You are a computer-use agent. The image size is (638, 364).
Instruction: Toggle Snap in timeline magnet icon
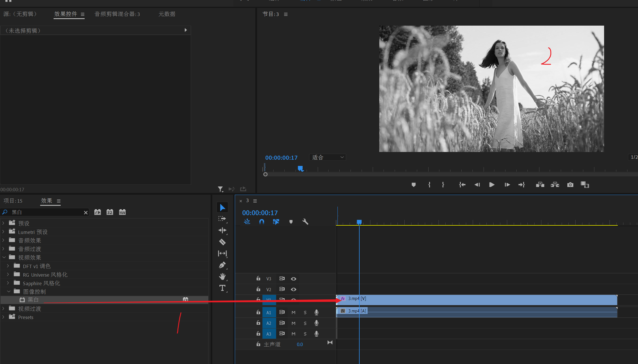point(262,222)
